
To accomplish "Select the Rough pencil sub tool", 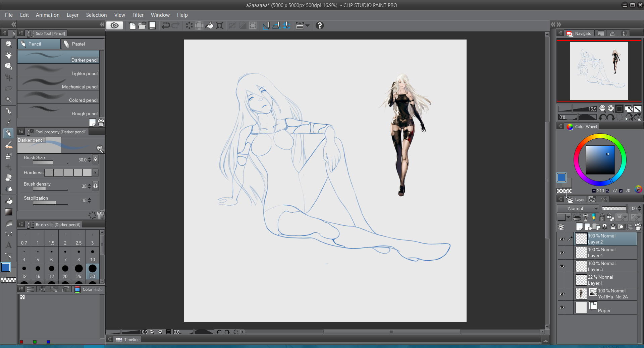I will click(x=58, y=110).
